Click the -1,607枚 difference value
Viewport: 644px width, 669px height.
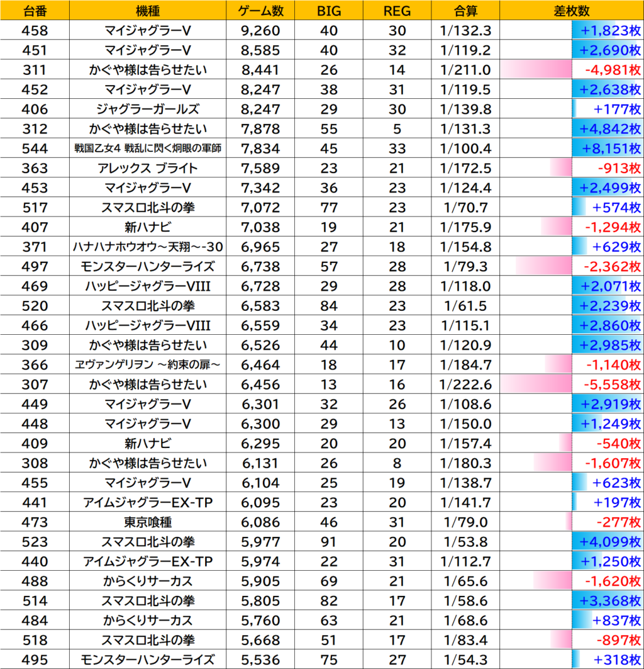click(613, 462)
